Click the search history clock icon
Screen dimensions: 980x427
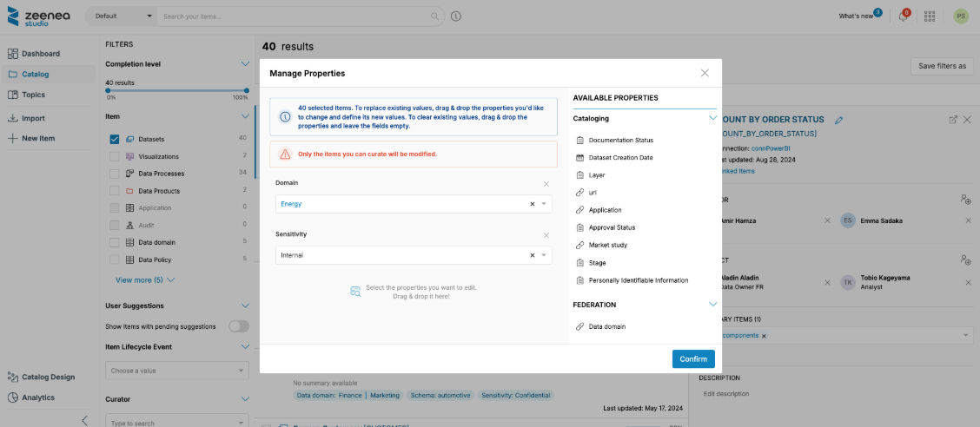tap(456, 16)
